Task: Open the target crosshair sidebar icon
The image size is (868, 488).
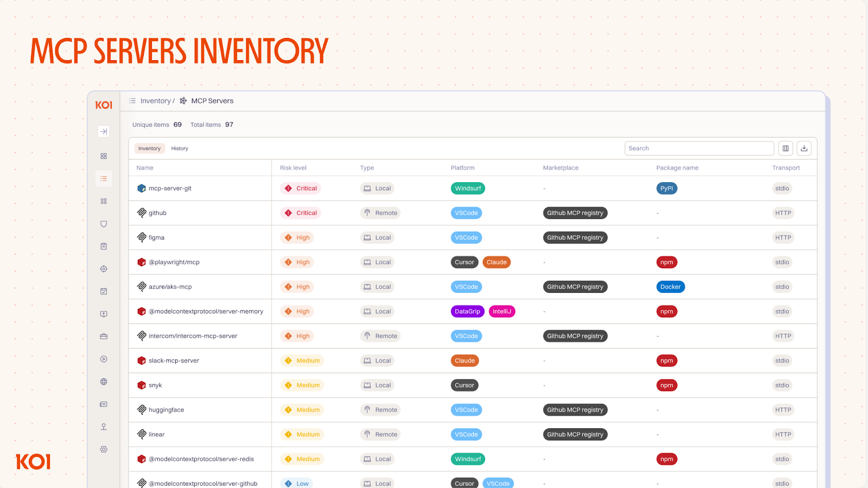Action: [x=104, y=269]
